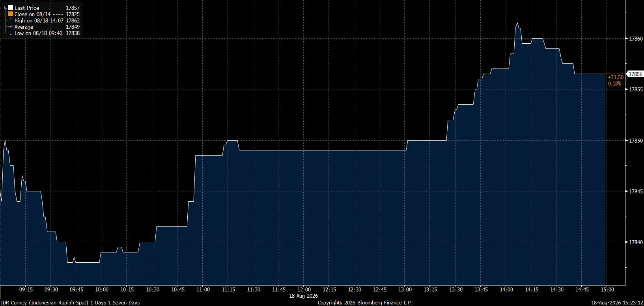Click the 17856 current price tag

(635, 74)
